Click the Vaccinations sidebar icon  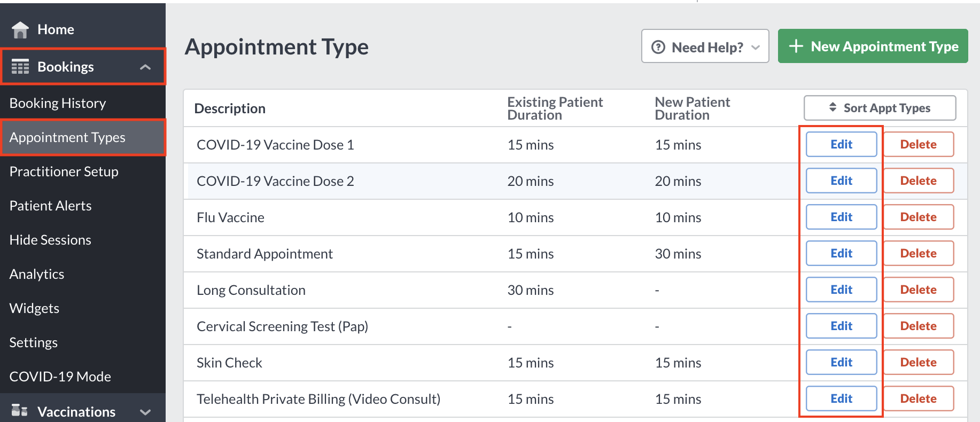(x=20, y=410)
